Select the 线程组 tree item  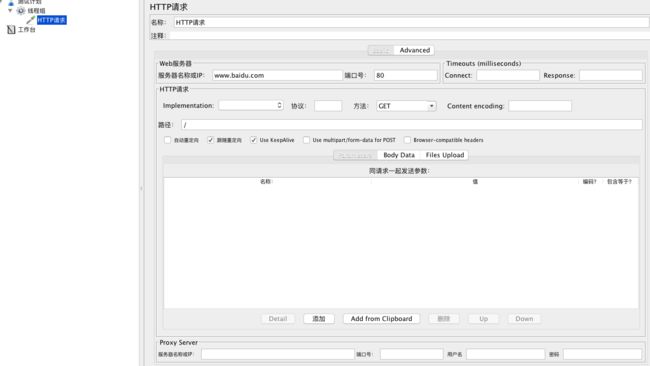point(36,11)
